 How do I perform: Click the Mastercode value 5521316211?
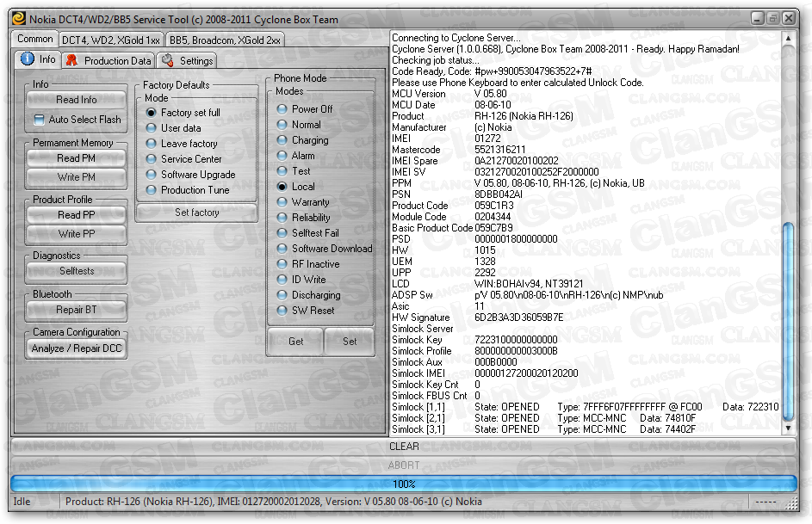click(x=499, y=150)
